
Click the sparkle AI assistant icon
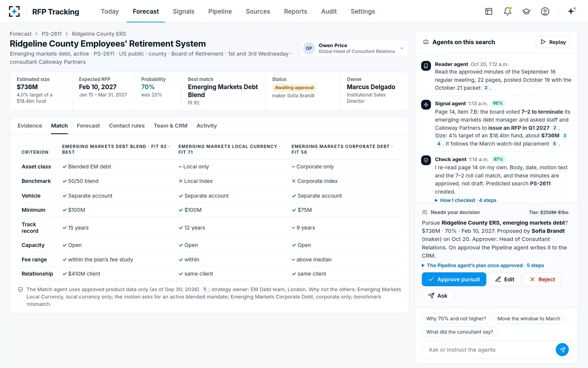pos(572,11)
